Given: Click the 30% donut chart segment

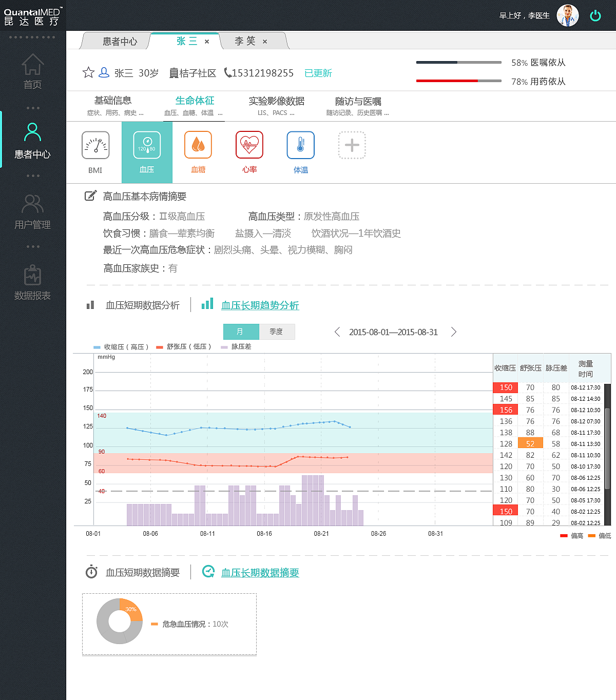Looking at the screenshot, I should click(132, 609).
